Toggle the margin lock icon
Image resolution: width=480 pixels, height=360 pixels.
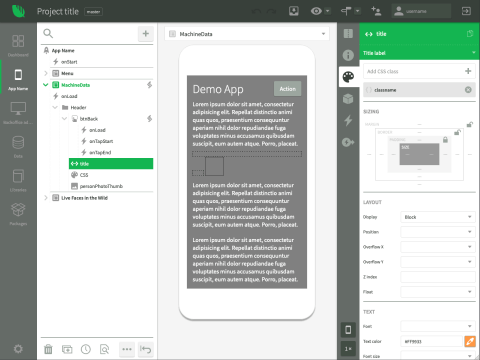point(470,125)
